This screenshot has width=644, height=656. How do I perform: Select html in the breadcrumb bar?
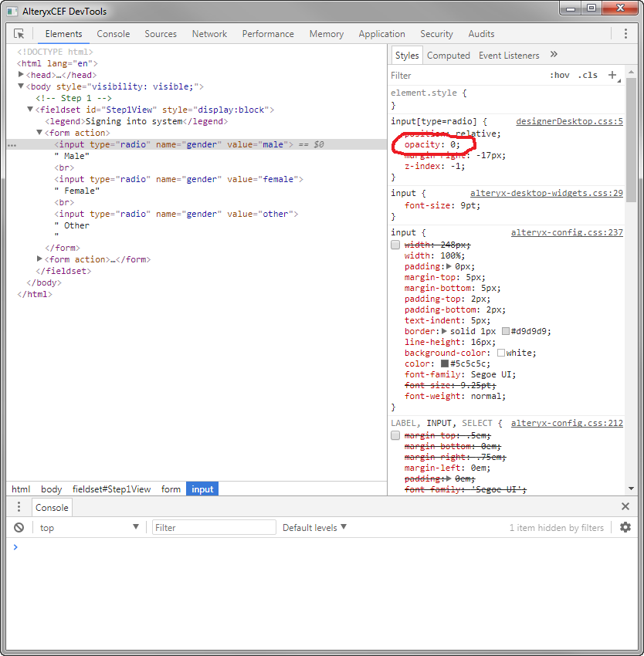21,489
